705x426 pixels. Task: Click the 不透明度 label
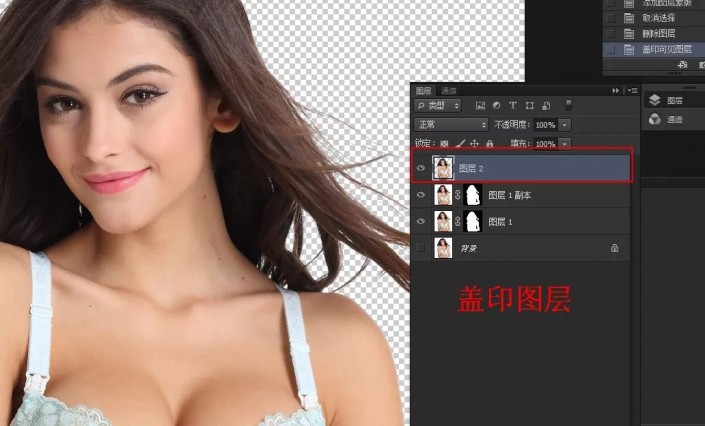coord(512,125)
